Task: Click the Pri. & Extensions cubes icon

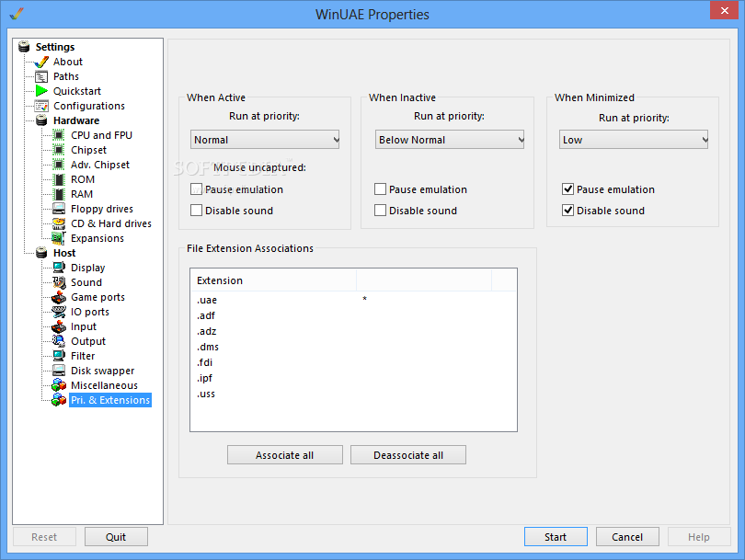Action: [59, 400]
